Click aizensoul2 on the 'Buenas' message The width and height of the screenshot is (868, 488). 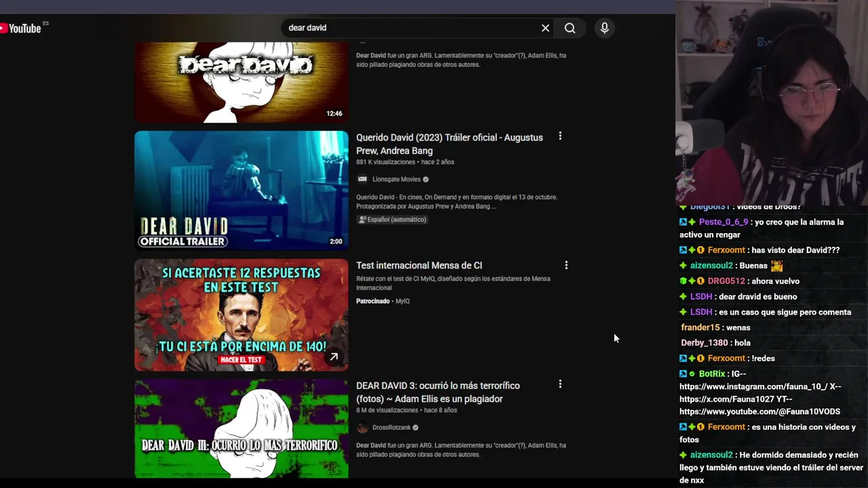(x=711, y=266)
